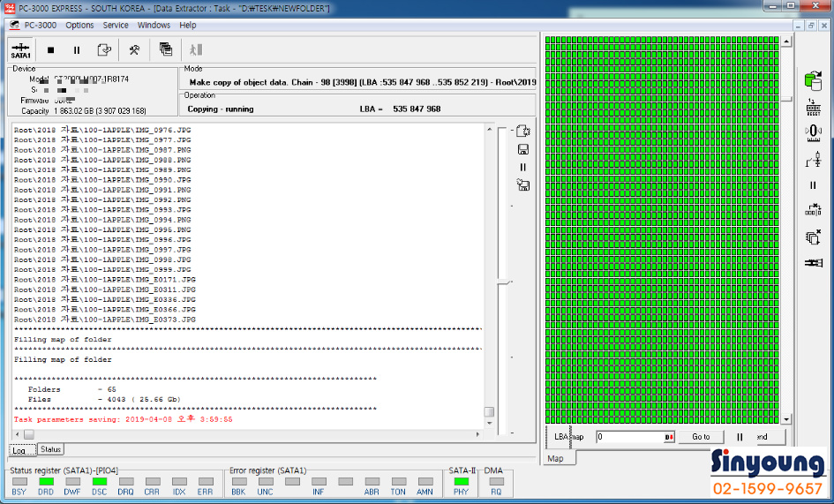Click the document-with-arrow toolbar icon
The height and width of the screenshot is (504, 834).
click(104, 50)
